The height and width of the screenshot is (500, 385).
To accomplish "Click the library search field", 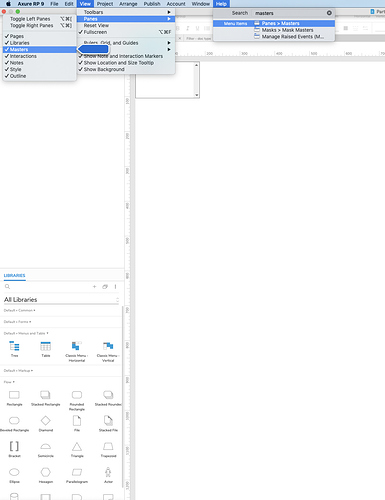I will [47, 286].
